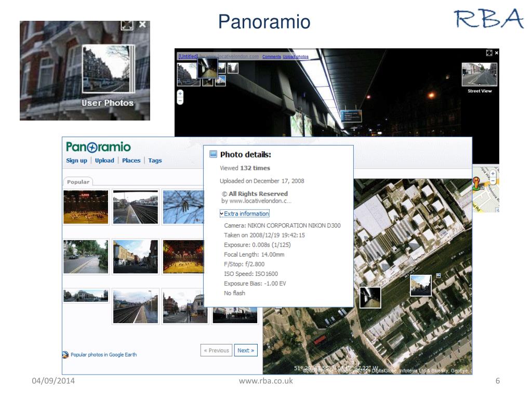The image size is (532, 399).
Task: Collapse the Extra information section
Action: [x=245, y=214]
